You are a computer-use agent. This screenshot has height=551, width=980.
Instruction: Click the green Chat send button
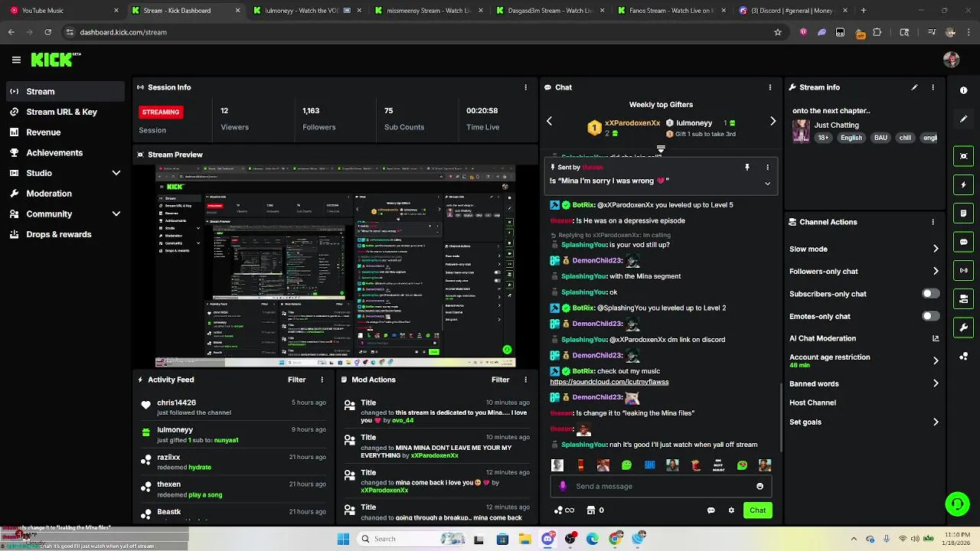pyautogui.click(x=757, y=510)
